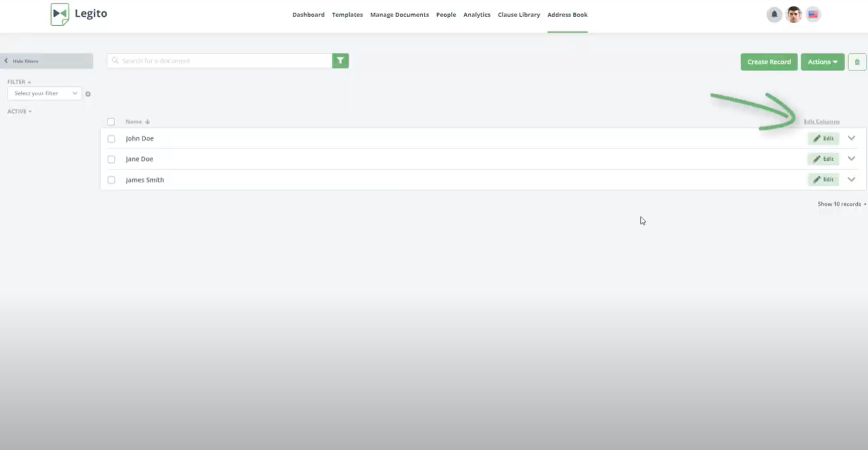Open the notifications bell
The image size is (868, 450).
point(774,14)
